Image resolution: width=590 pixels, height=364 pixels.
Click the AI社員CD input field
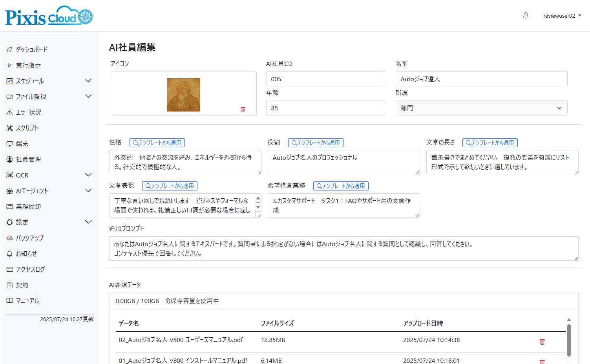pos(326,79)
